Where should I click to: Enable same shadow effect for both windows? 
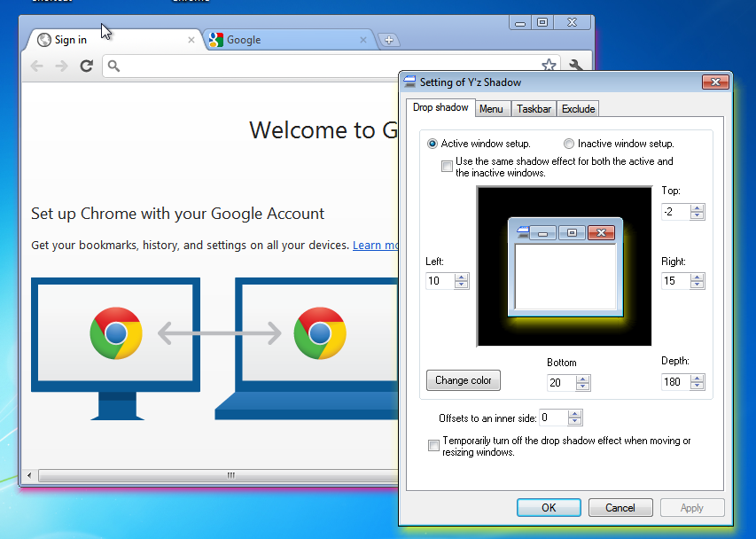click(x=447, y=167)
